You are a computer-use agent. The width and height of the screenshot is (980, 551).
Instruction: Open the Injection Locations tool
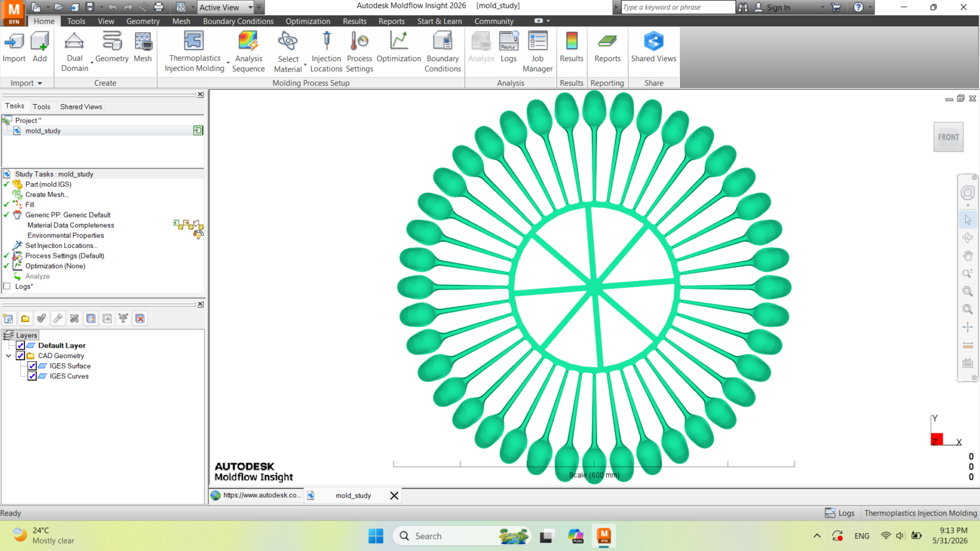326,51
